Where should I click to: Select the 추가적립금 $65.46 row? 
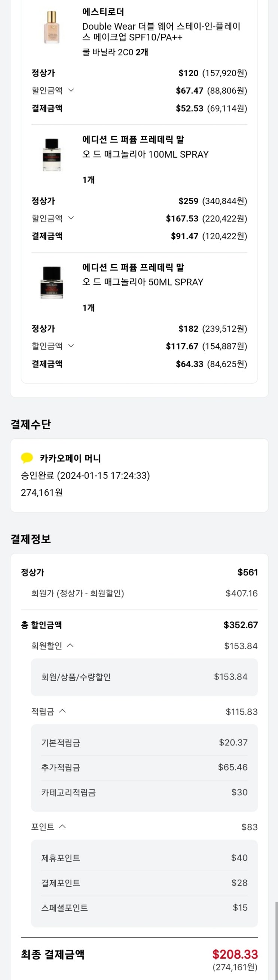144,767
